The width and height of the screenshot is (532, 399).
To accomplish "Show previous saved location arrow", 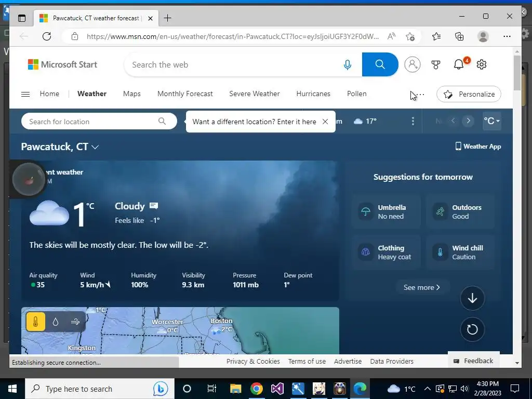I will [453, 121].
